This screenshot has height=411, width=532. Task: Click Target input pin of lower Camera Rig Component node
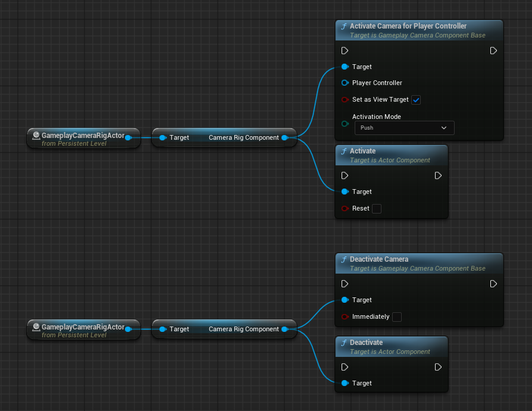click(163, 329)
